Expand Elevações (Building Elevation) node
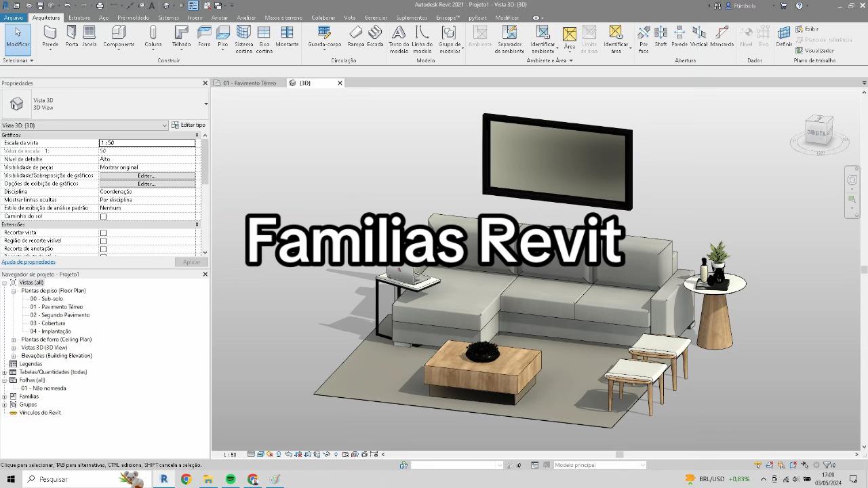868x488 pixels. [x=14, y=356]
